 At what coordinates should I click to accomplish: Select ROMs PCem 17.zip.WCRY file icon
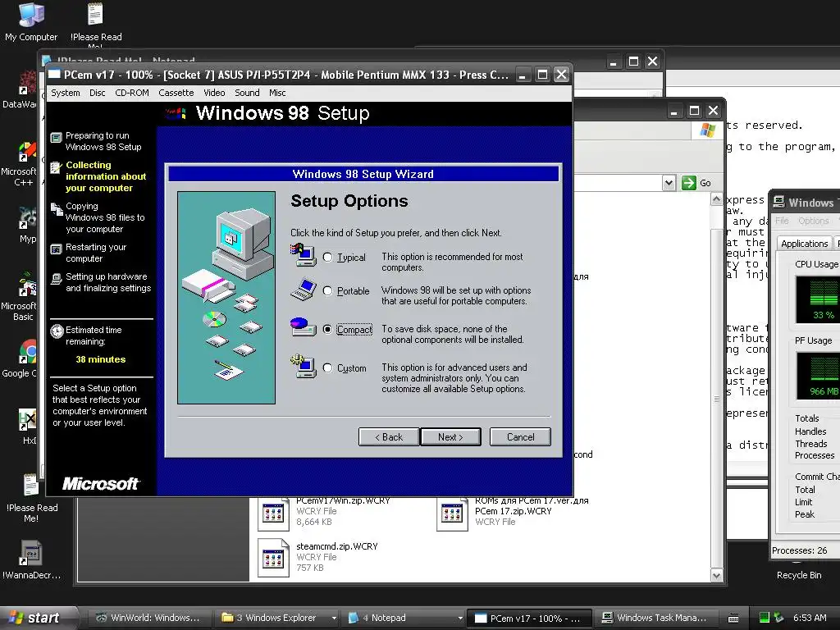[x=452, y=514]
